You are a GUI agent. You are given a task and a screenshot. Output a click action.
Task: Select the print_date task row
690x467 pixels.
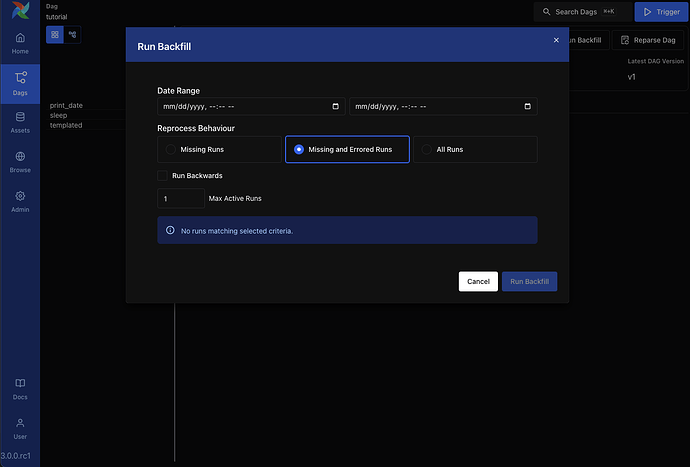(66, 105)
